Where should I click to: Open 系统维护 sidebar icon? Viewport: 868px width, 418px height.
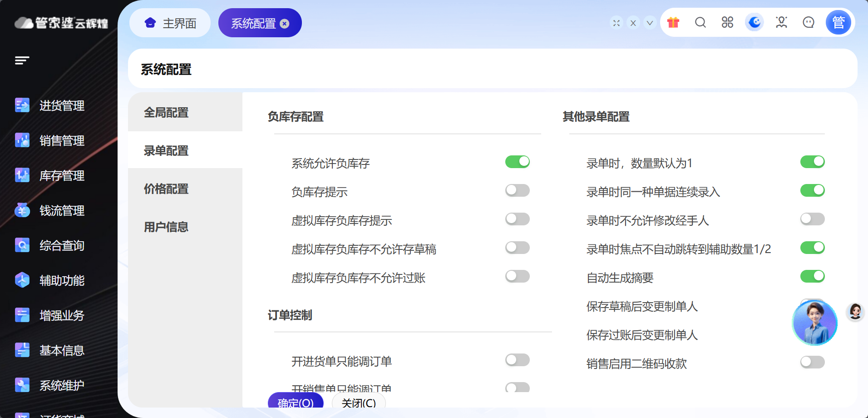22,385
